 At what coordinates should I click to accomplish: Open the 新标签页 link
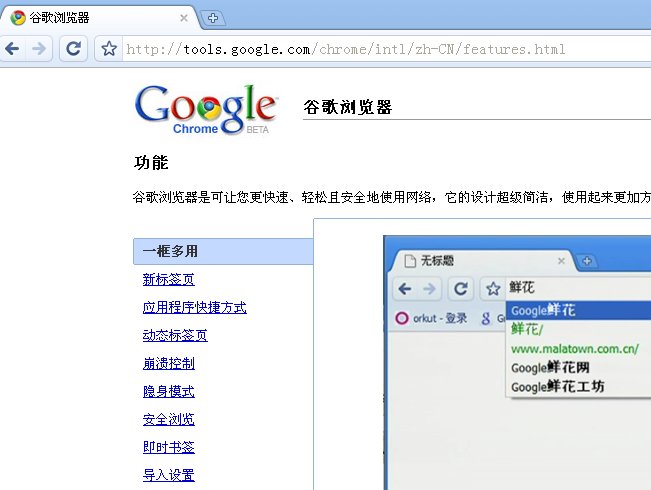pyautogui.click(x=169, y=279)
